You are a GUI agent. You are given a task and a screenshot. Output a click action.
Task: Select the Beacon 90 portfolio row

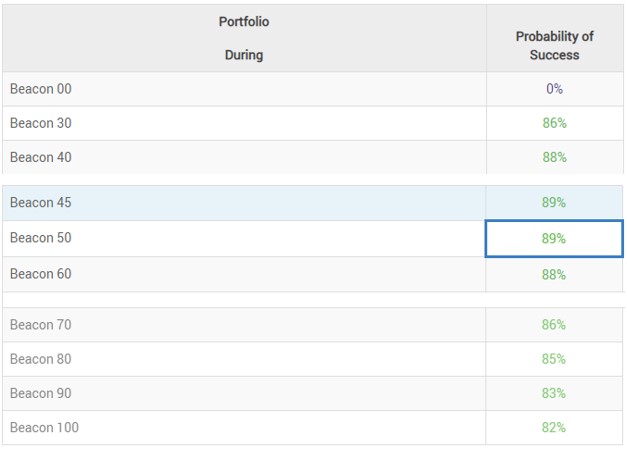pyautogui.click(x=313, y=393)
